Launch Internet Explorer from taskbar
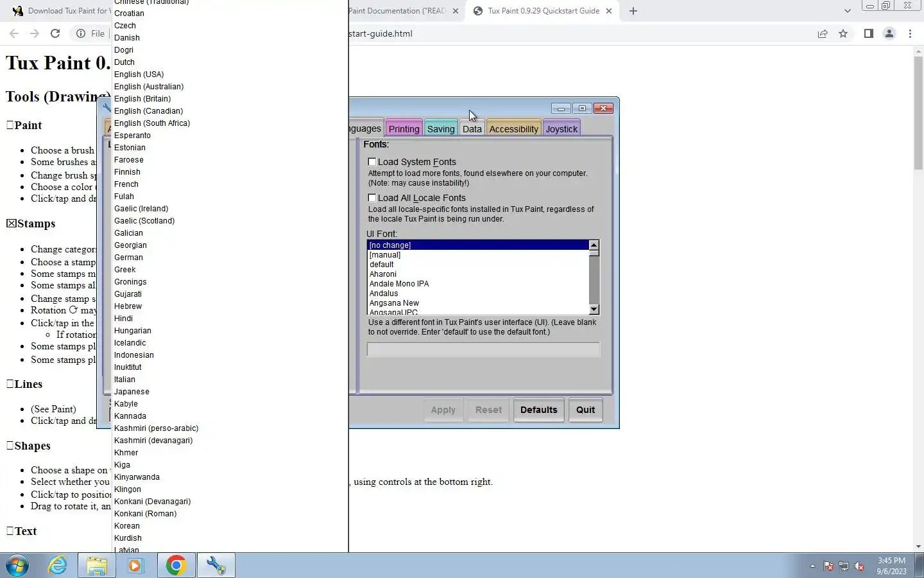This screenshot has height=578, width=924. (58, 566)
